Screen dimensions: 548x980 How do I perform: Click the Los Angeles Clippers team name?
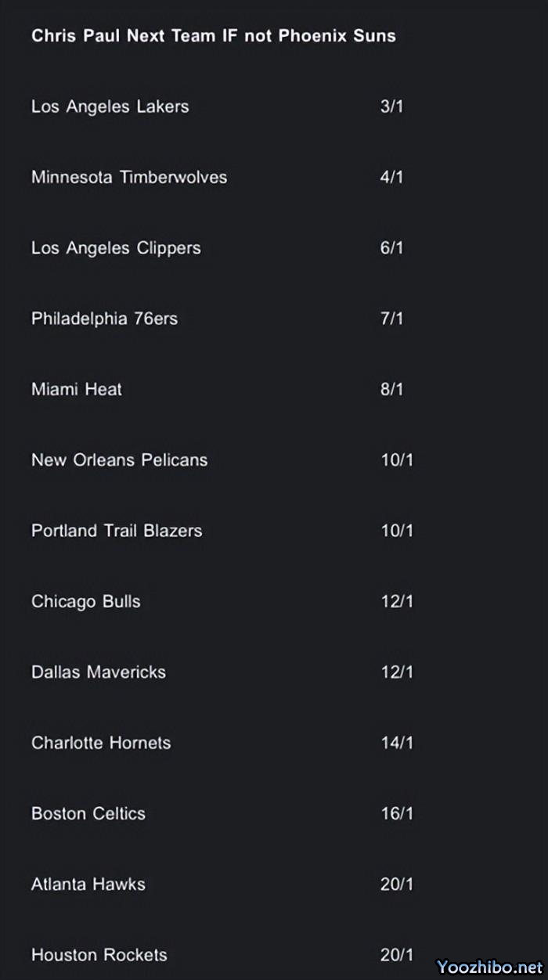(x=116, y=248)
